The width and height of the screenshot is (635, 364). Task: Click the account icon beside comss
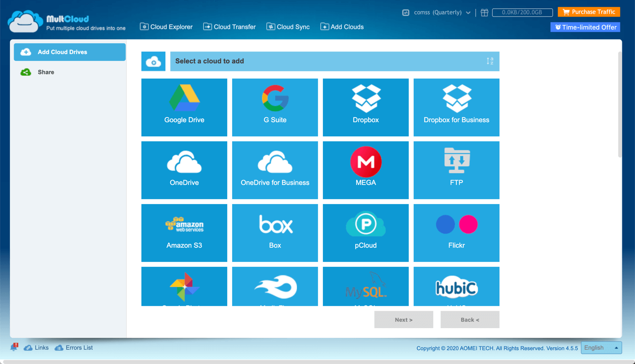pyautogui.click(x=406, y=12)
